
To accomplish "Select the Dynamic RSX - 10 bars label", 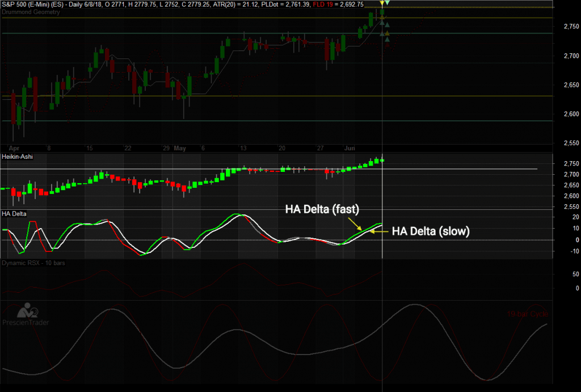I will pyautogui.click(x=33, y=263).
